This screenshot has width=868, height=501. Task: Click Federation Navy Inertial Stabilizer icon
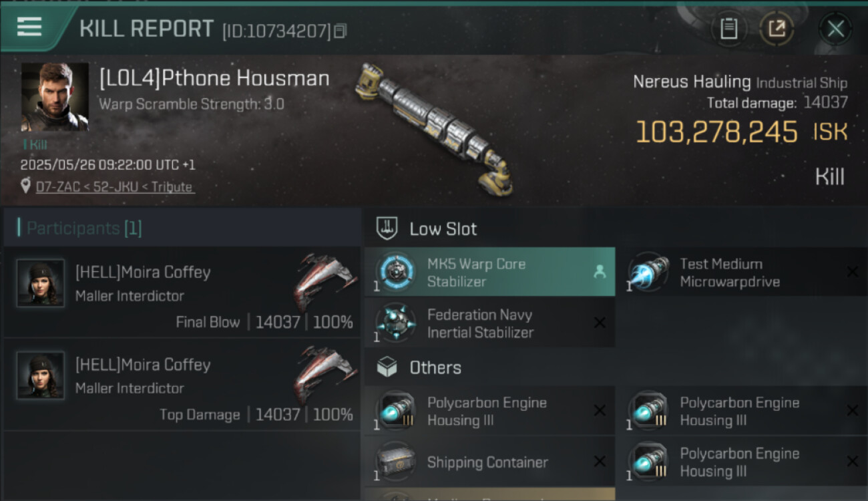pos(395,323)
